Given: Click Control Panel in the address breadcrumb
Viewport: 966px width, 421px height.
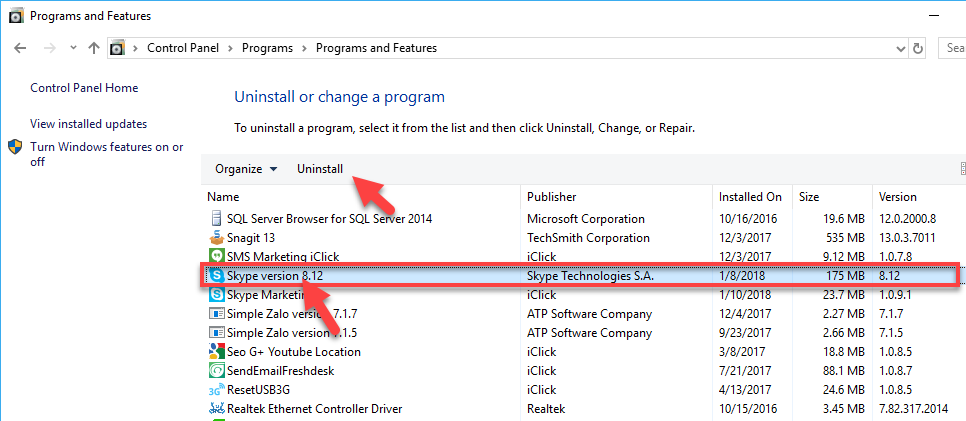Looking at the screenshot, I should (x=183, y=48).
